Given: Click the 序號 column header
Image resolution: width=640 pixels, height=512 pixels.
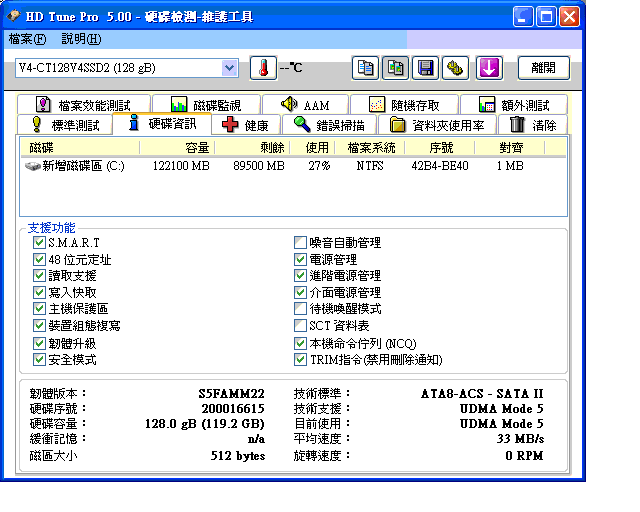Looking at the screenshot, I should pos(440,147).
